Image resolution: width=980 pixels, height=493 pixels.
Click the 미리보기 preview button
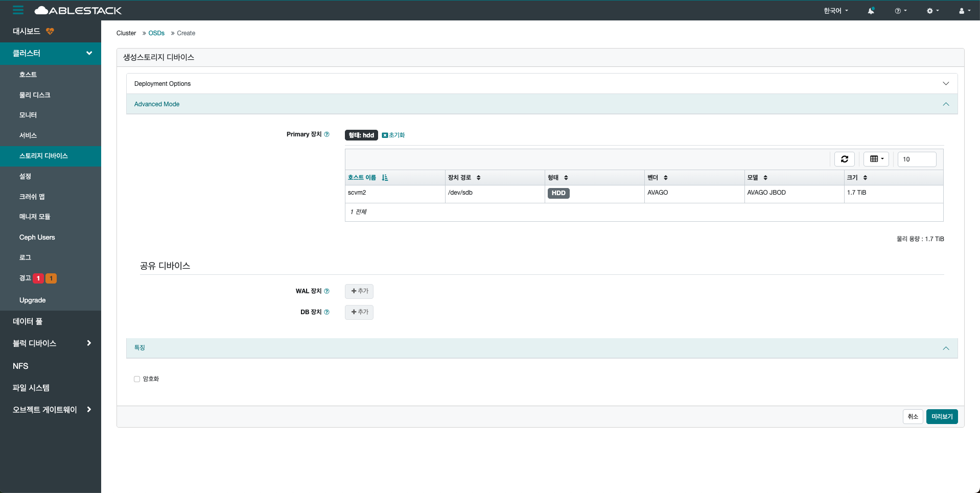942,417
